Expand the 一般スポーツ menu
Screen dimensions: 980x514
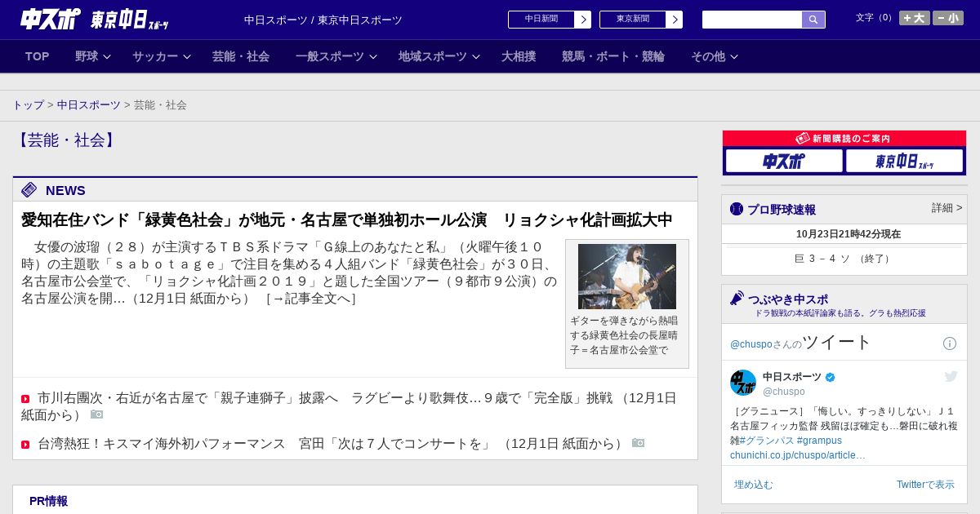(336, 56)
